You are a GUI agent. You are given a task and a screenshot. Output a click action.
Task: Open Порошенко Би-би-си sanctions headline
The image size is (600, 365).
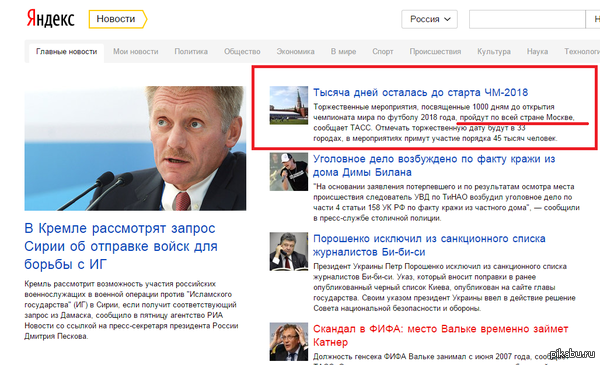[x=429, y=245]
